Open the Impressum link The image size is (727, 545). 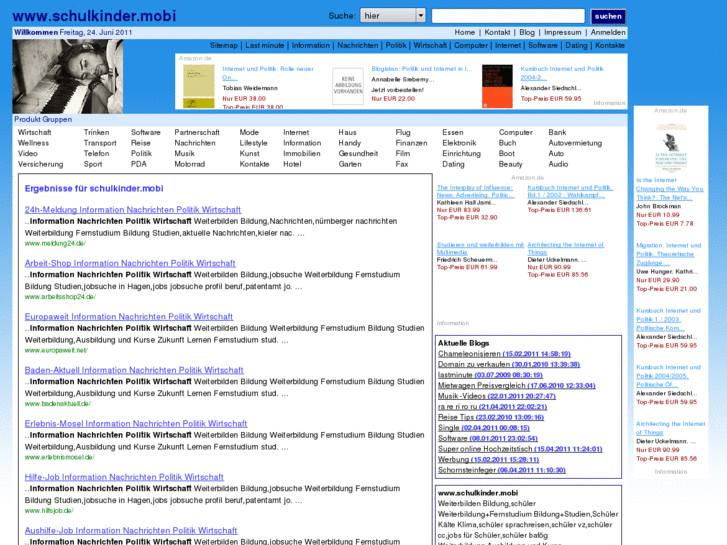tap(562, 32)
